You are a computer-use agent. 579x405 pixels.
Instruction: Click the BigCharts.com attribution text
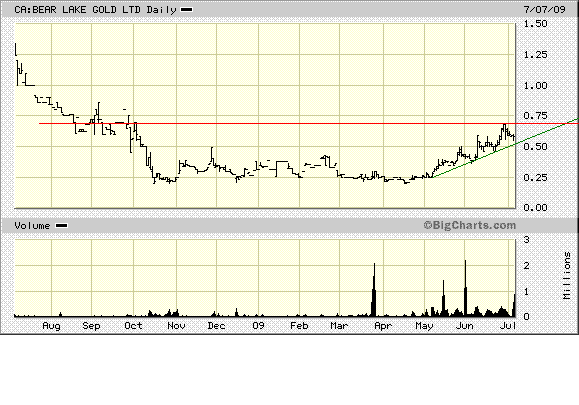point(470,225)
